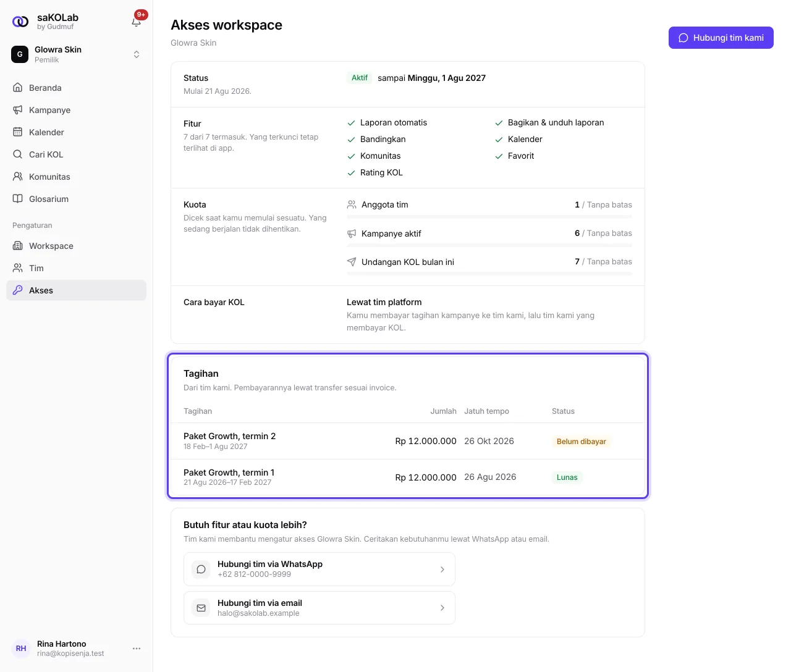Open the Komunitas sidebar item
Image resolution: width=791 pixels, height=672 pixels.
click(77, 177)
